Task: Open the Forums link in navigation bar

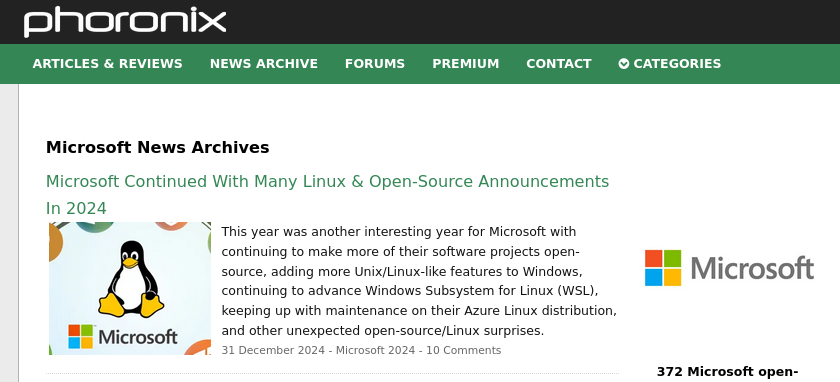Action: click(x=375, y=64)
